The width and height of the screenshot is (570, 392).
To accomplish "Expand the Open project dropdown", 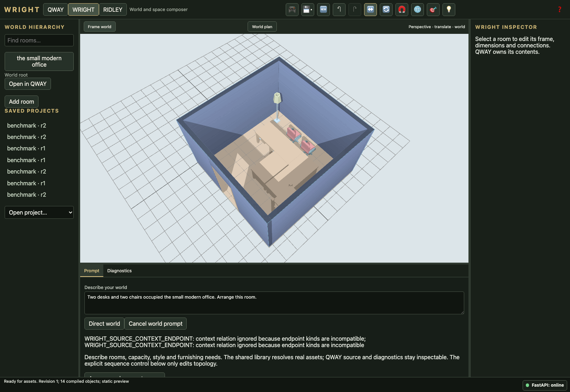I will click(39, 212).
